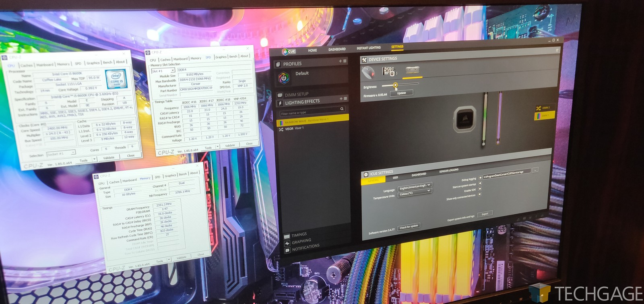
Task: Open the Language dropdown
Action: (x=415, y=186)
